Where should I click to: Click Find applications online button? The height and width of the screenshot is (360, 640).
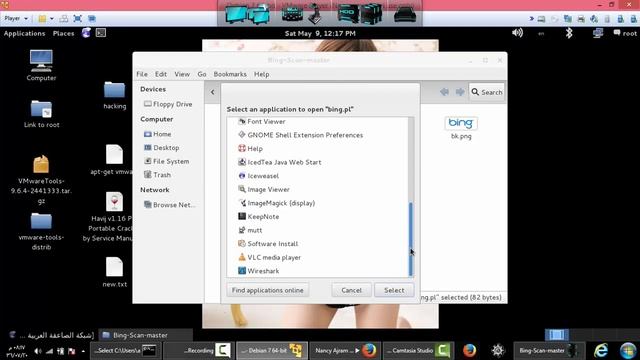coord(268,290)
